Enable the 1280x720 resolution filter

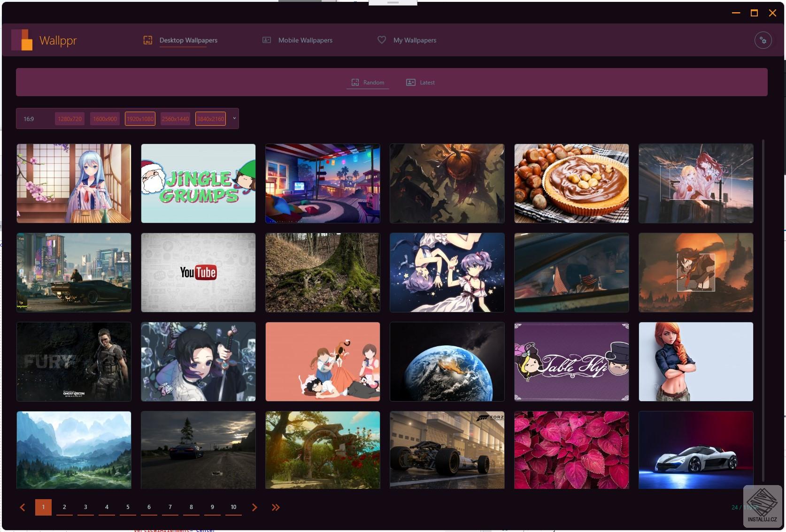point(69,119)
